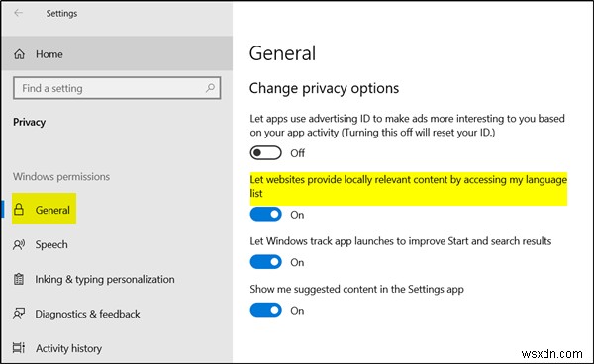Viewport: 594px width, 364px height.
Task: Click the Home house icon
Action: click(x=20, y=54)
